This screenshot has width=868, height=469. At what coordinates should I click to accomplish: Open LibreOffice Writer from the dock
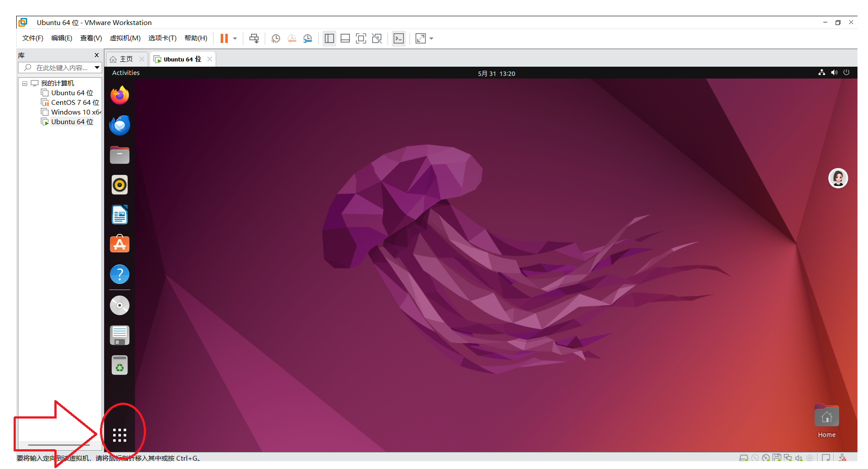[120, 215]
